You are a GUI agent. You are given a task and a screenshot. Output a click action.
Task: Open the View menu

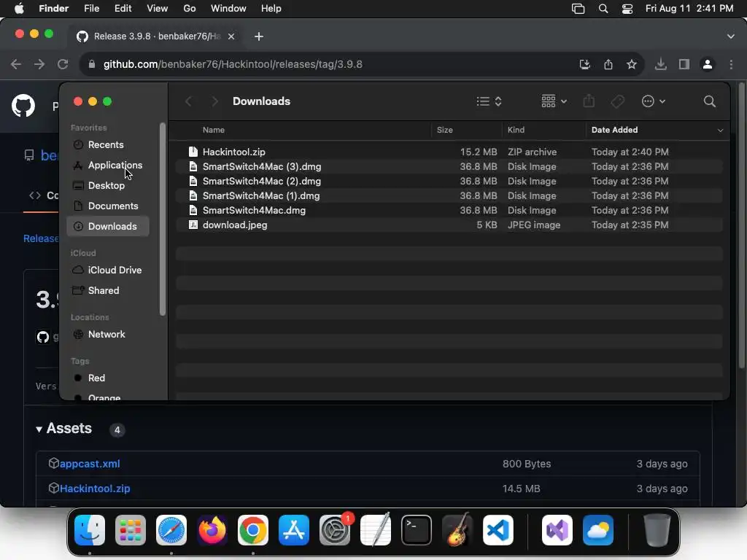coord(158,9)
